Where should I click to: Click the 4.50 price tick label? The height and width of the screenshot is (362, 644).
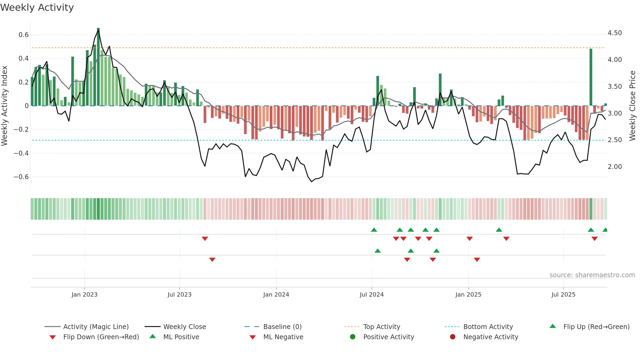coord(615,33)
